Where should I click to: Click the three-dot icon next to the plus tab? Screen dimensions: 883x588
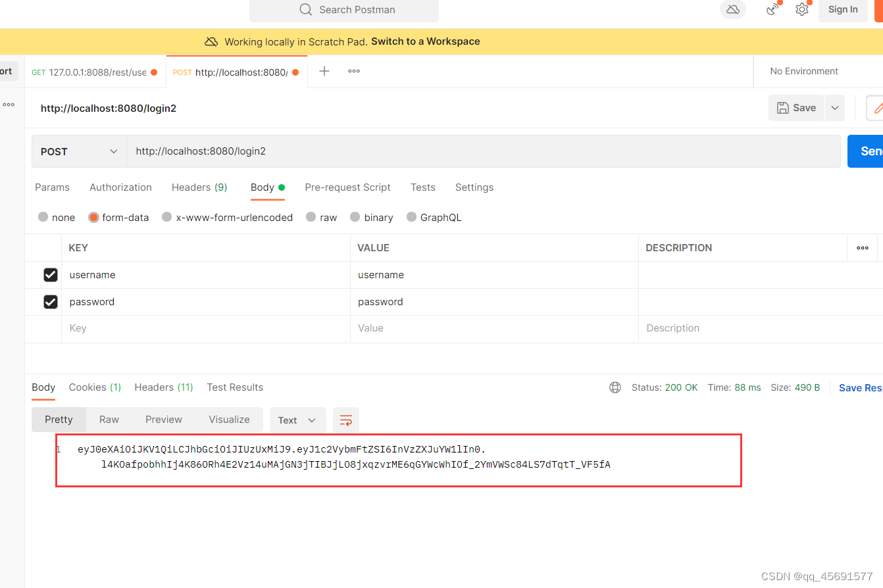tap(353, 71)
